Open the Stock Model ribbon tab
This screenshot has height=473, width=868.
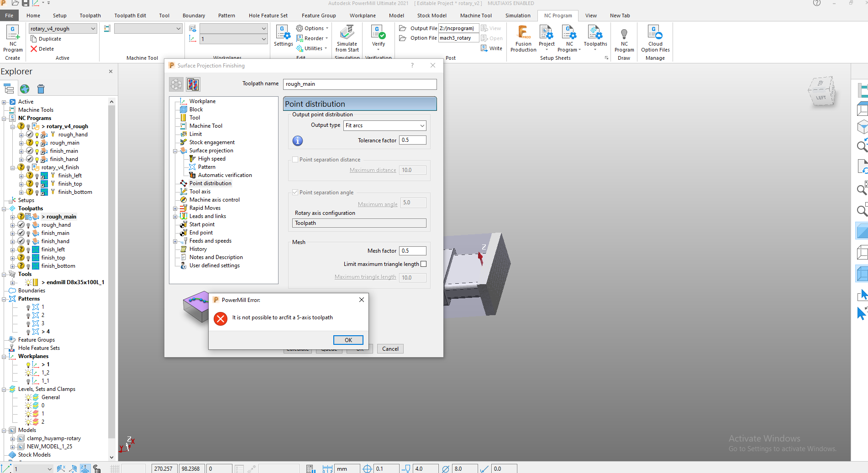431,16
